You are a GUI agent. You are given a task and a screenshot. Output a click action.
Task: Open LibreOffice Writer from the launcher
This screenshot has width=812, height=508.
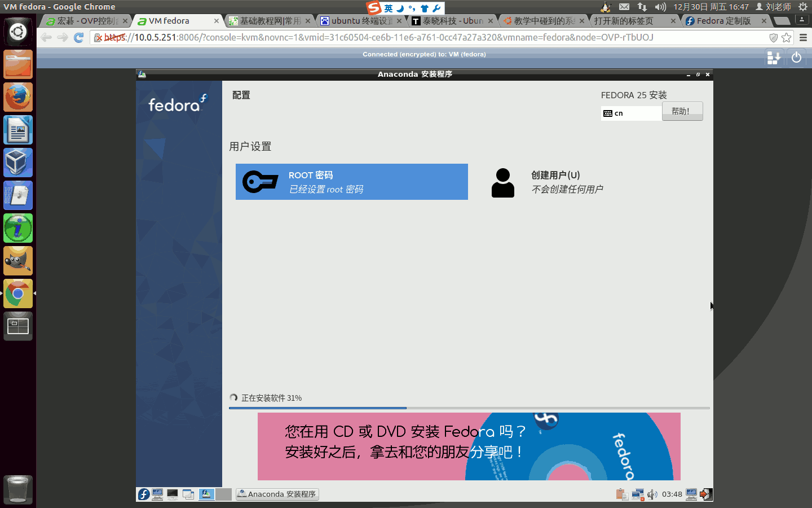click(18, 130)
